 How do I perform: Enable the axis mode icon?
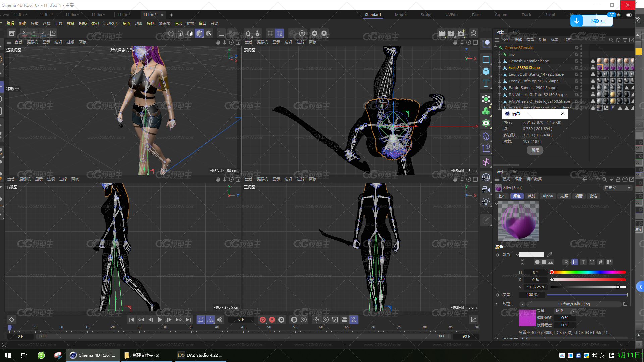click(x=221, y=33)
